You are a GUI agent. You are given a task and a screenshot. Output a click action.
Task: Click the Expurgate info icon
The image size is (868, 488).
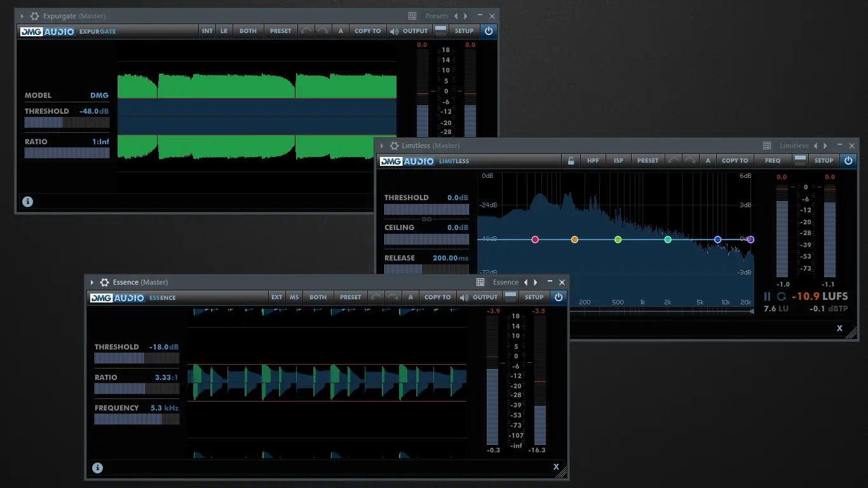(27, 202)
